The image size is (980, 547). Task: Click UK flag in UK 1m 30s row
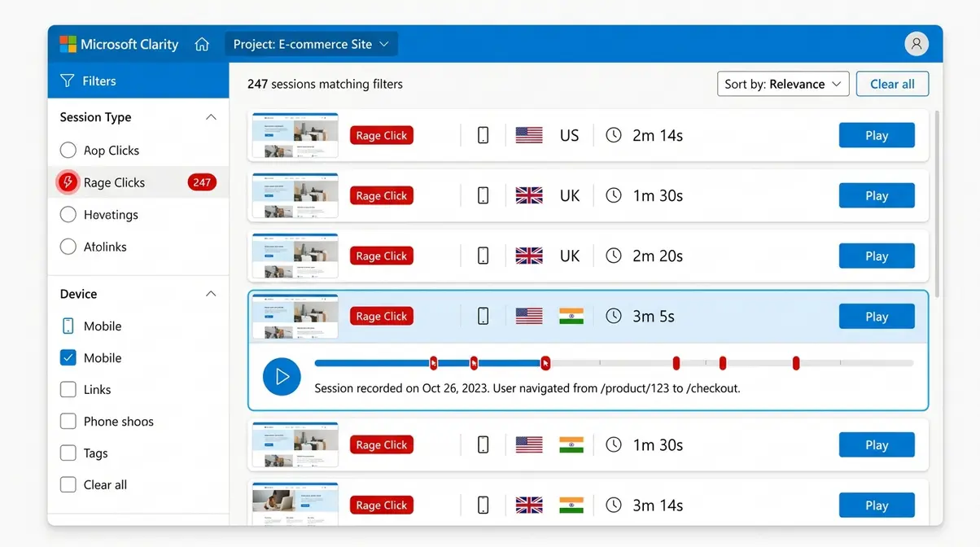point(529,195)
